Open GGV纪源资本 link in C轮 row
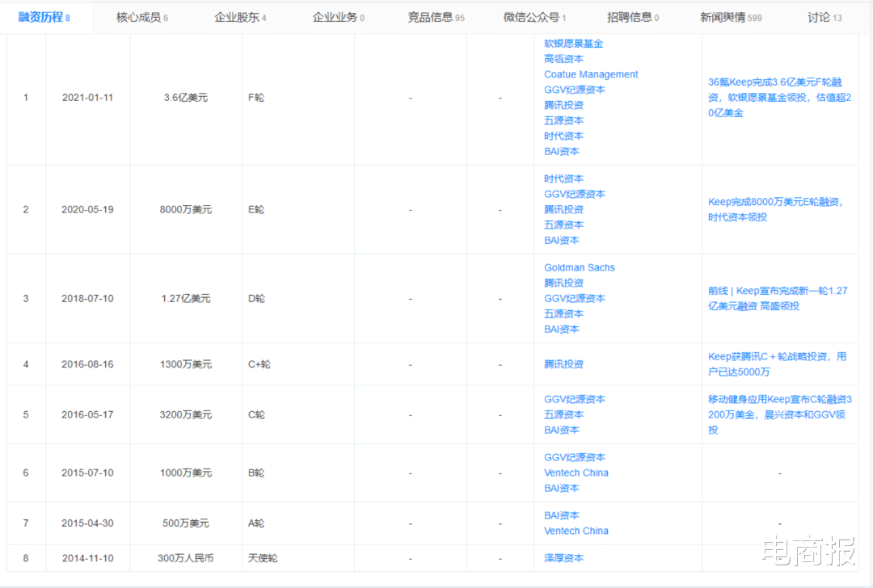Screen dimensions: 873x588 (575, 400)
